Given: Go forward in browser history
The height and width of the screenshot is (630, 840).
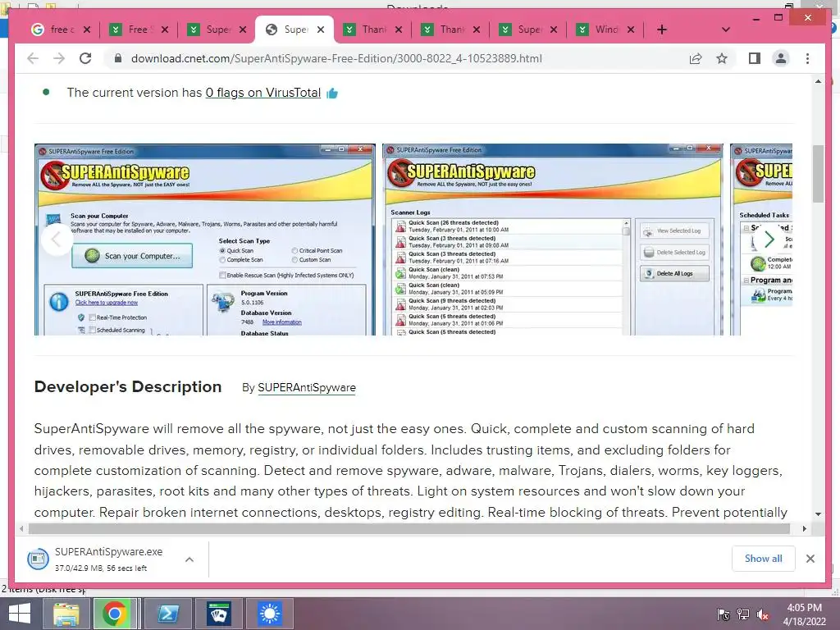Looking at the screenshot, I should (x=59, y=58).
